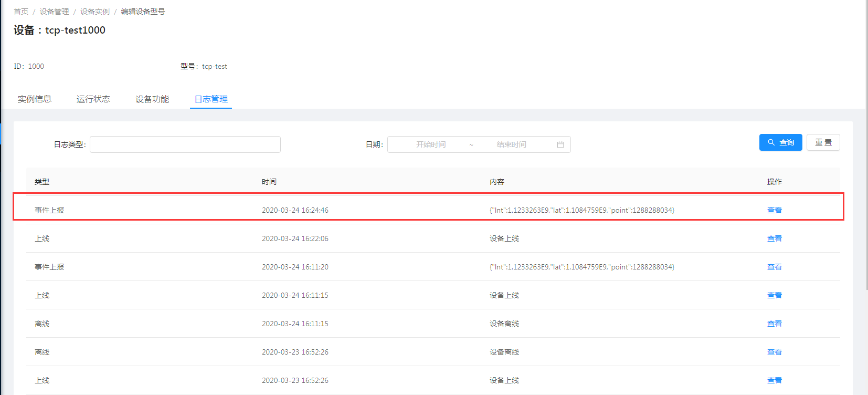
Task: Click the 查询 search button
Action: [780, 142]
